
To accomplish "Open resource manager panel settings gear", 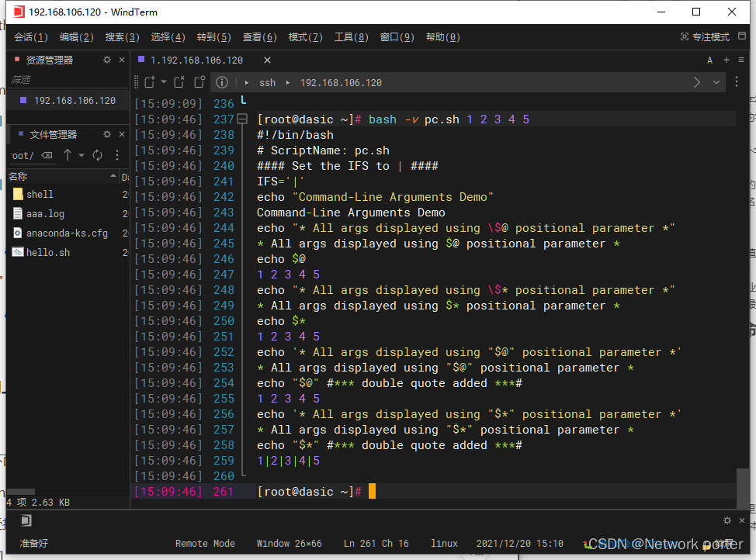I will click(x=107, y=60).
